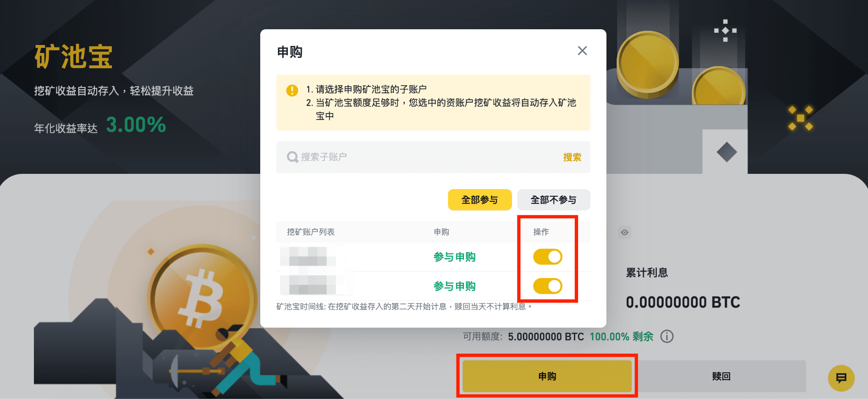
Task: Click the info icon beside 100.00% 剩余
Action: tap(667, 336)
